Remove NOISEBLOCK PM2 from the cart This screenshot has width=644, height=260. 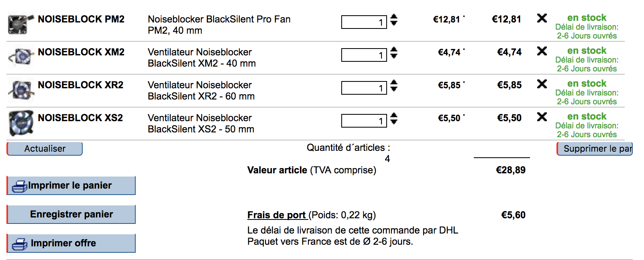coord(542,18)
